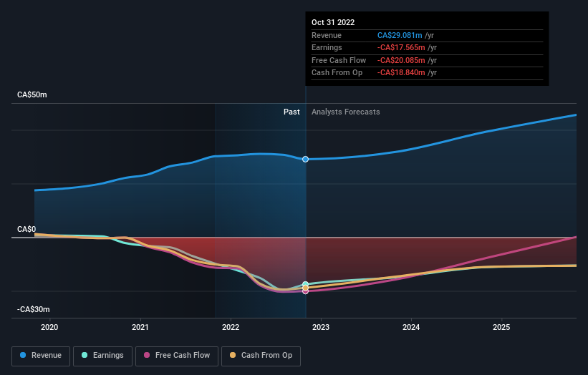Click the -CA$30m axis label
This screenshot has width=588, height=375.
point(34,309)
